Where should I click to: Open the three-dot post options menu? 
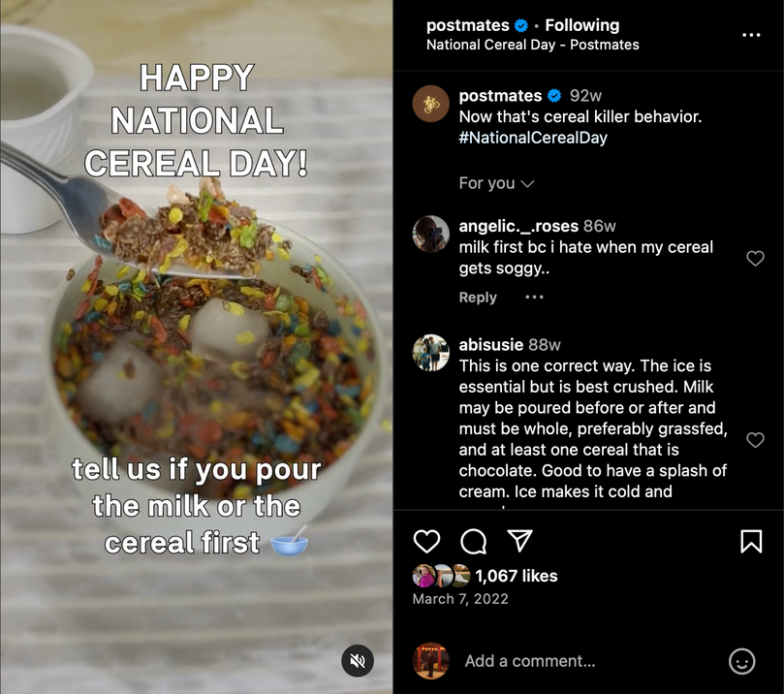point(751,35)
